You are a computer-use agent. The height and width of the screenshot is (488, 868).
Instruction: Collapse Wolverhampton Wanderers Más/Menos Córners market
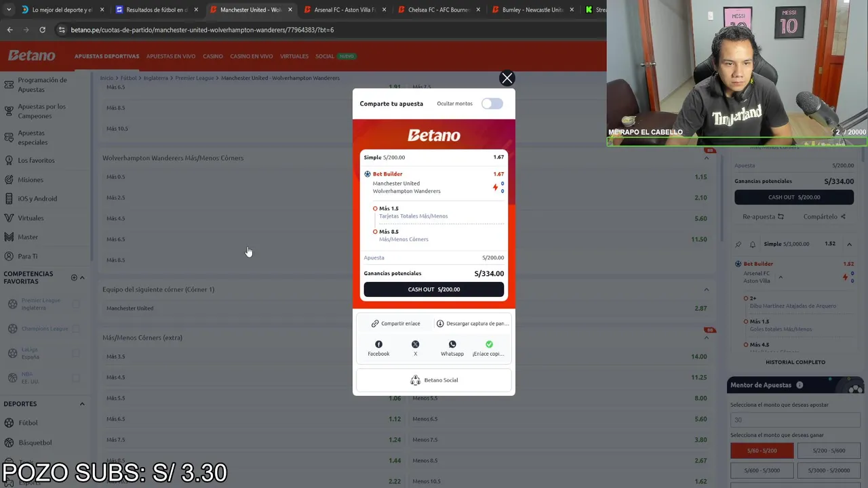(706, 158)
